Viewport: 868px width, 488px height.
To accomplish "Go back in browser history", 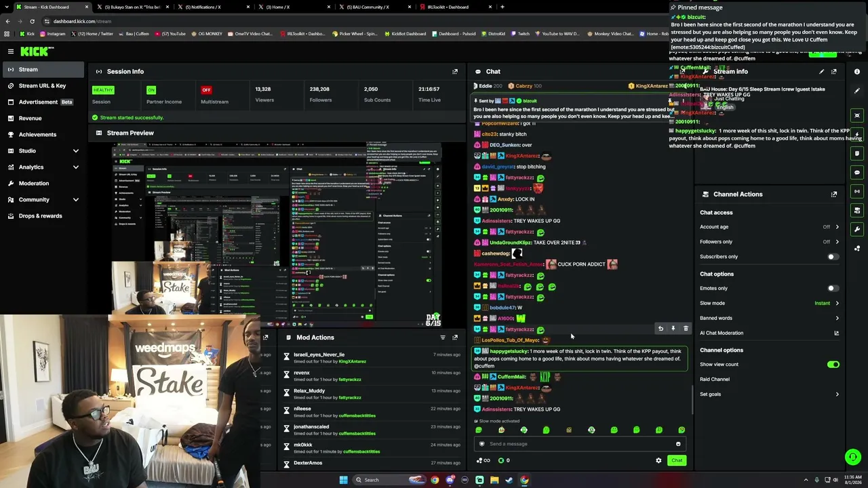I will [7, 21].
